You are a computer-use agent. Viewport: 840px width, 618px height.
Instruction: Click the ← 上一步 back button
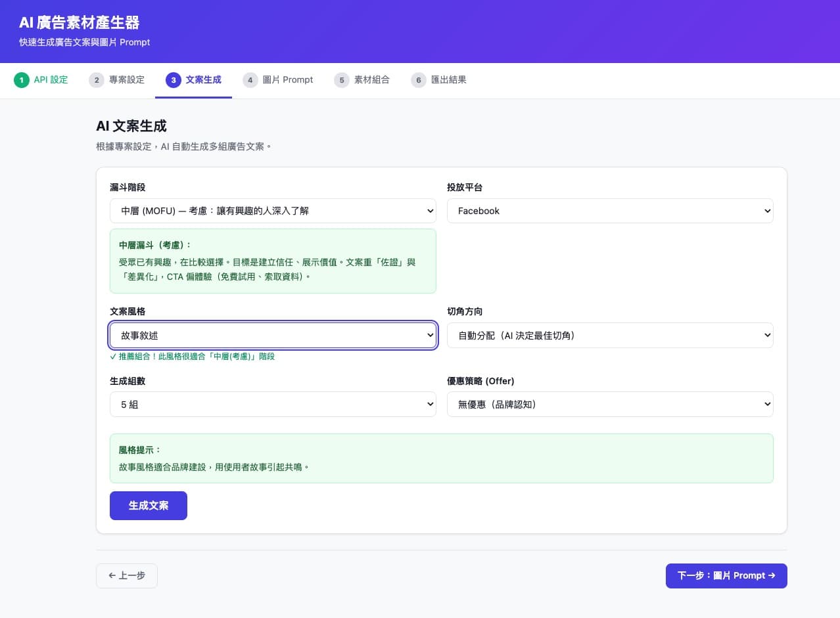(x=126, y=575)
